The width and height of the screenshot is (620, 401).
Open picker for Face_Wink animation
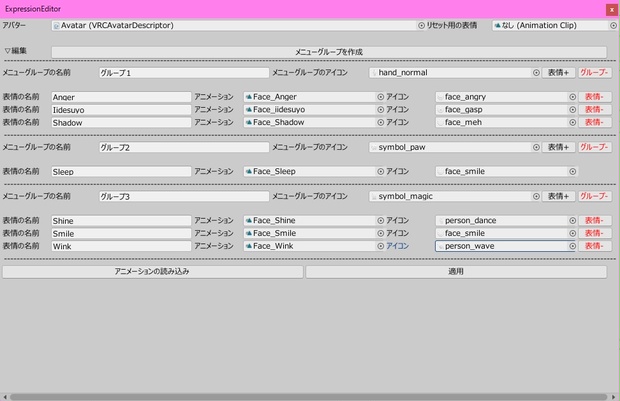pyautogui.click(x=380, y=246)
